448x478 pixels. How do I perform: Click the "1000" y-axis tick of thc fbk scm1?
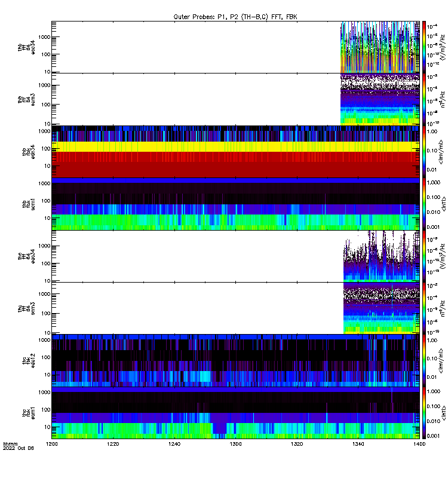pos(44,393)
